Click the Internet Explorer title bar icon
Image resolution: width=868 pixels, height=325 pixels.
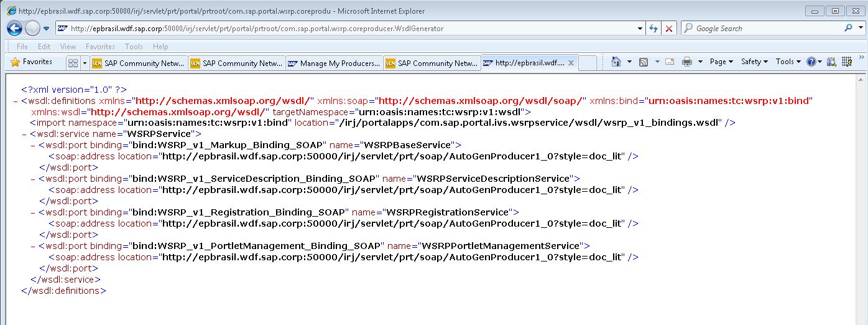coord(11,11)
